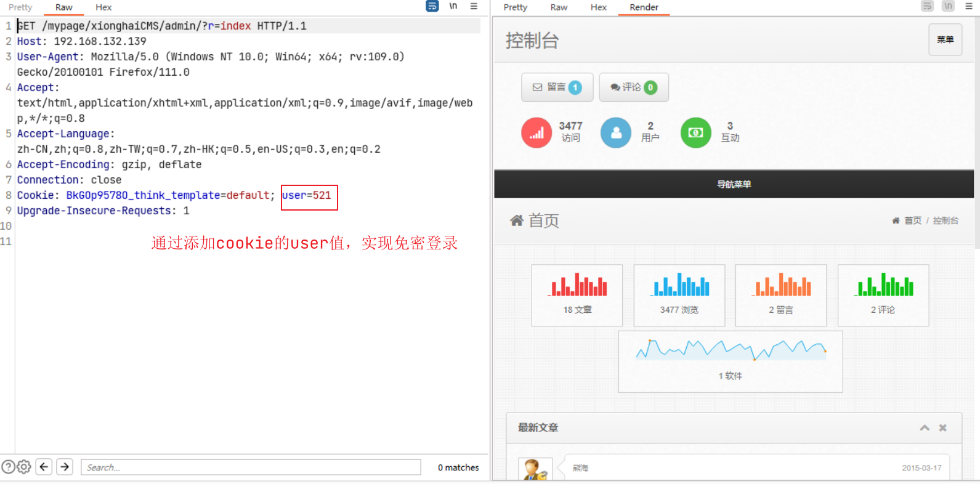Close the 最新文章 panel with X
980x484 pixels.
click(942, 427)
